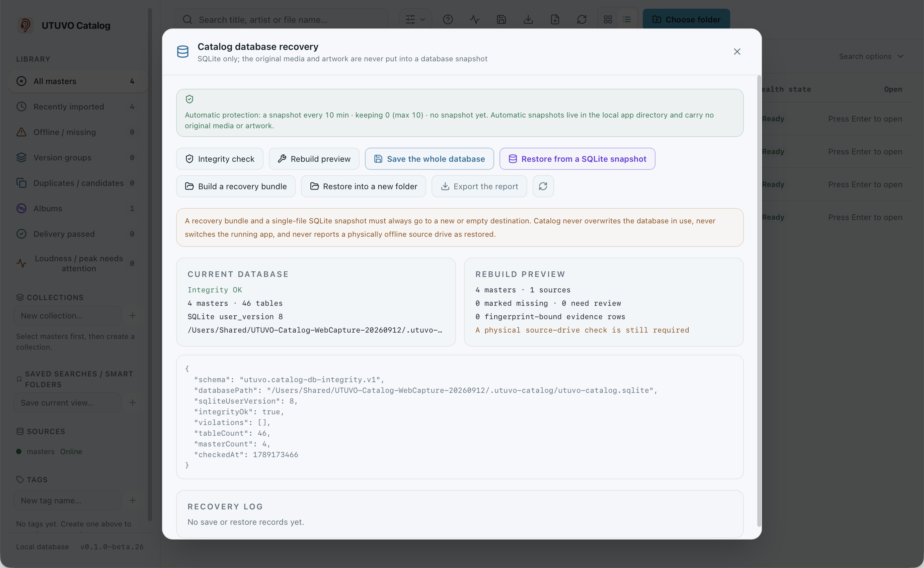The image size is (924, 568).
Task: Click the download arrow toolbar icon
Action: click(528, 19)
